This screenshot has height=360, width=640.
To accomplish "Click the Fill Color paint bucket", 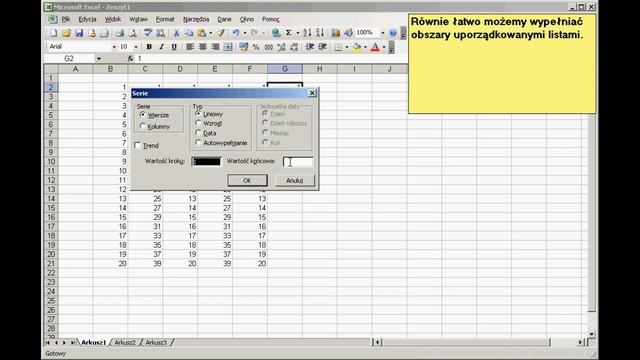I will click(357, 47).
